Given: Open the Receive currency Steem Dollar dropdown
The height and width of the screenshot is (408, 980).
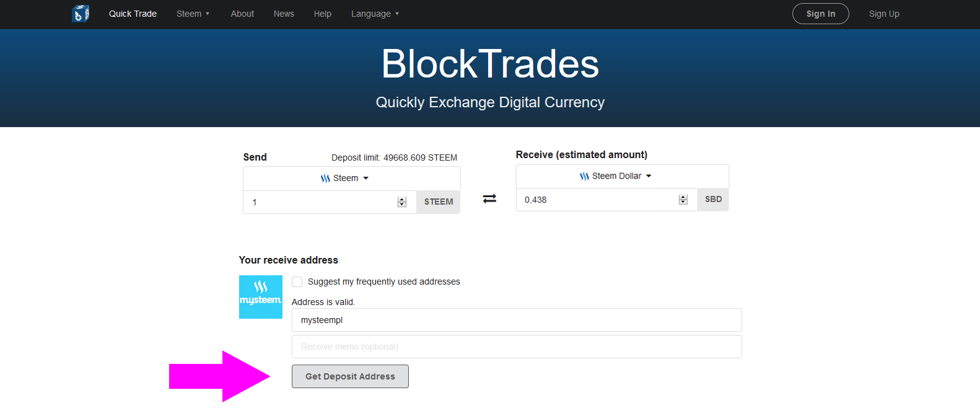Looking at the screenshot, I should (622, 176).
